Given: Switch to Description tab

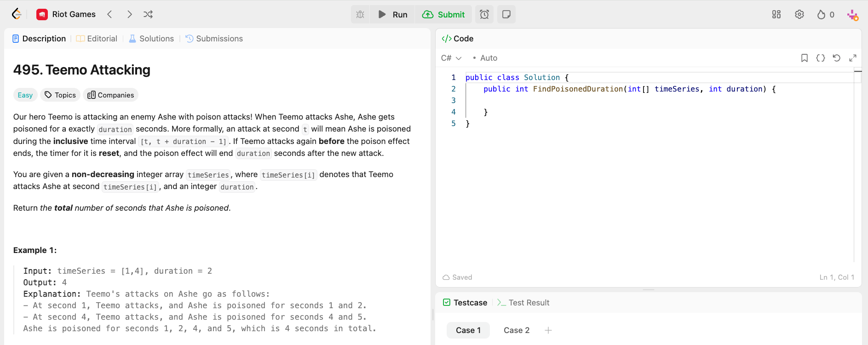Looking at the screenshot, I should click(x=39, y=39).
